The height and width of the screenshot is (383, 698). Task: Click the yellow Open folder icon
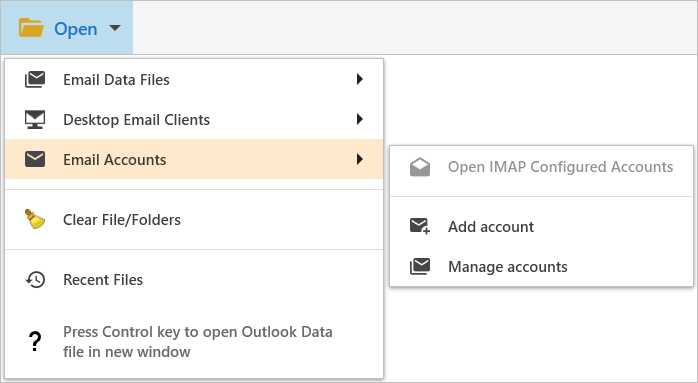coord(31,28)
